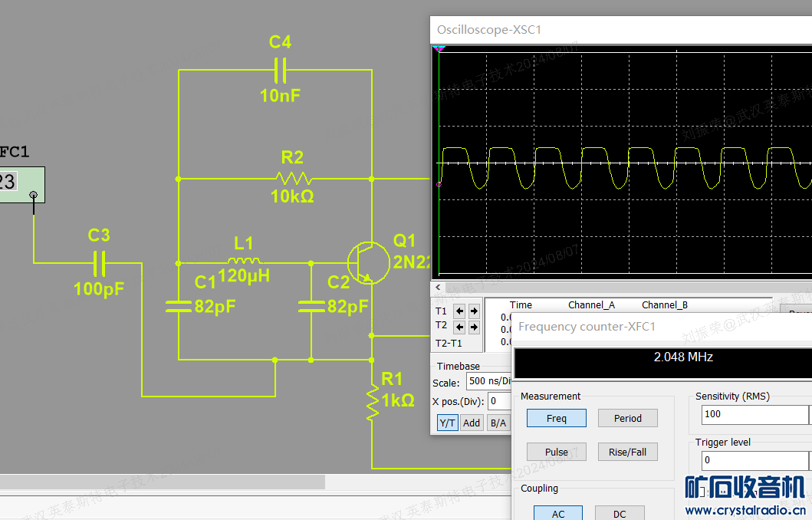Viewport: 812px width, 520px height.
Task: Move cursor T1 right with arrow button
Action: pyautogui.click(x=474, y=311)
